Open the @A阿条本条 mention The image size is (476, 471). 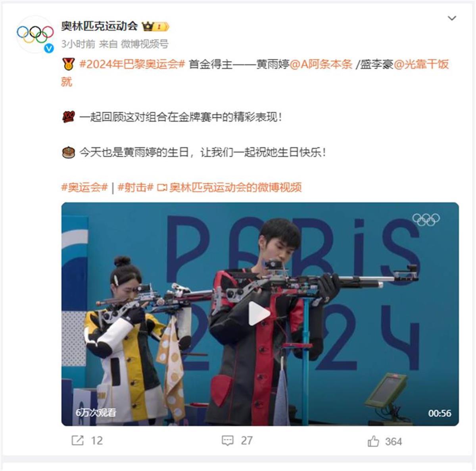(321, 64)
